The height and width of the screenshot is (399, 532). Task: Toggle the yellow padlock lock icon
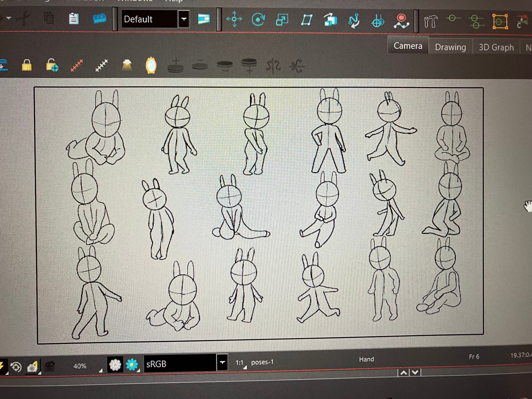(27, 65)
